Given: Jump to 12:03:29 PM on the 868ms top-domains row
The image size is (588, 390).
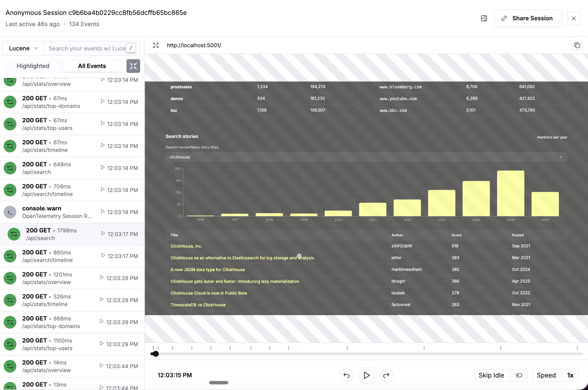Looking at the screenshot, I should (x=119, y=322).
